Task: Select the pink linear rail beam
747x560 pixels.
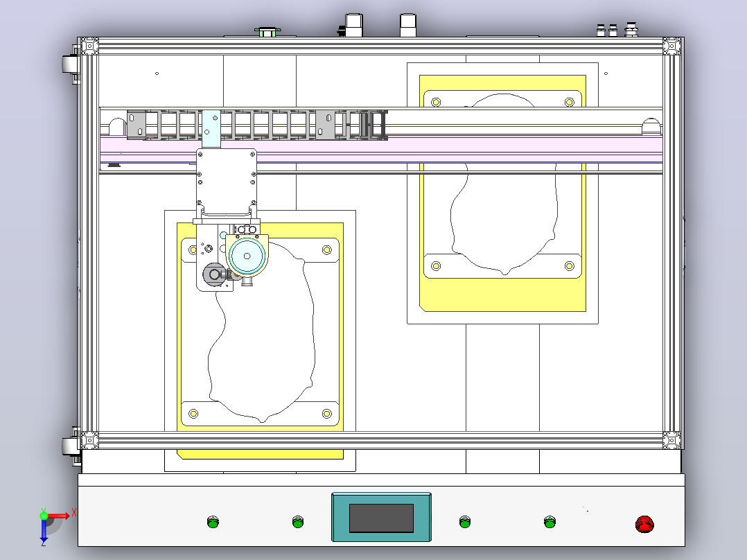Action: click(381, 150)
